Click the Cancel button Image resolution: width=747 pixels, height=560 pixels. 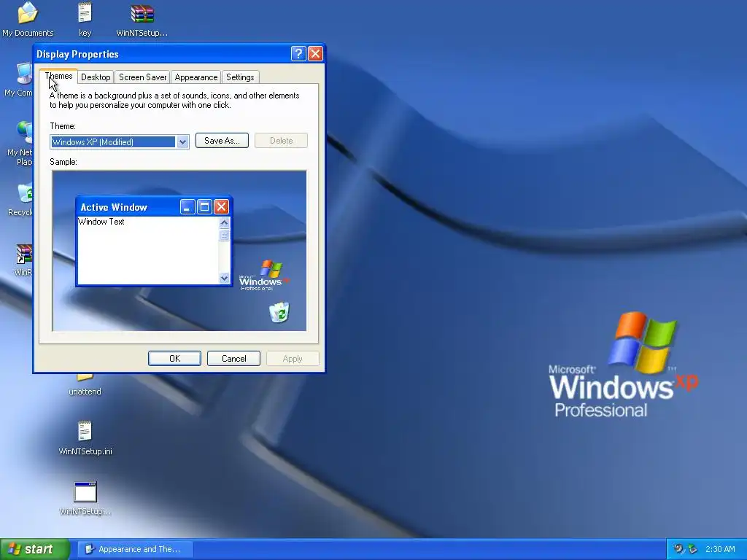[x=234, y=359]
